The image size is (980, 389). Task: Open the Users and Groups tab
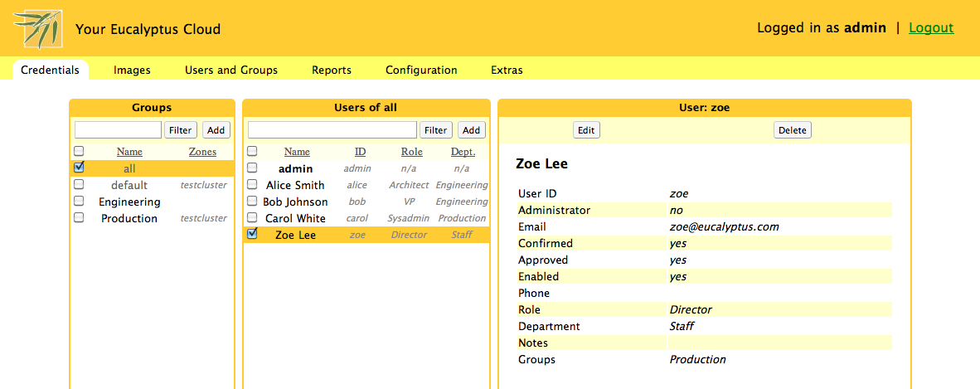[x=231, y=70]
